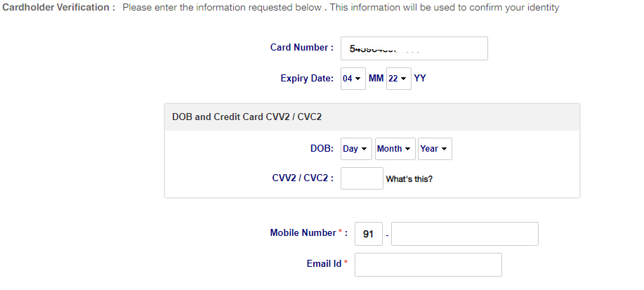Focus the Mobile Number text field
The width and height of the screenshot is (644, 290).
[x=464, y=234]
